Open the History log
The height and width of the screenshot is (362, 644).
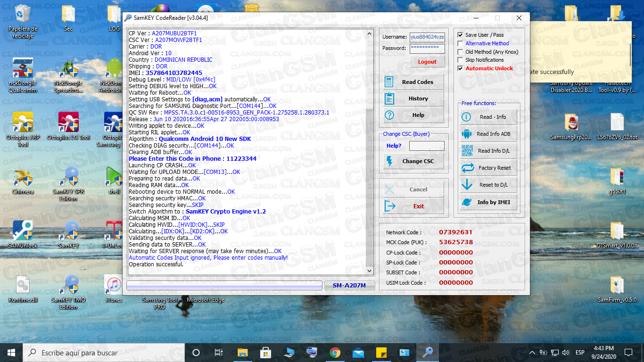413,99
